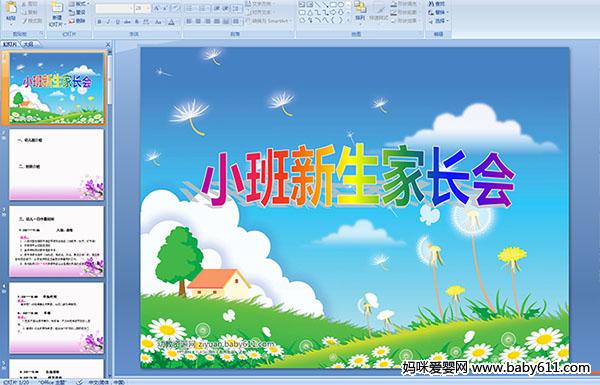Click the rainbow title 小班新生家长会 on slide

pyautogui.click(x=358, y=176)
